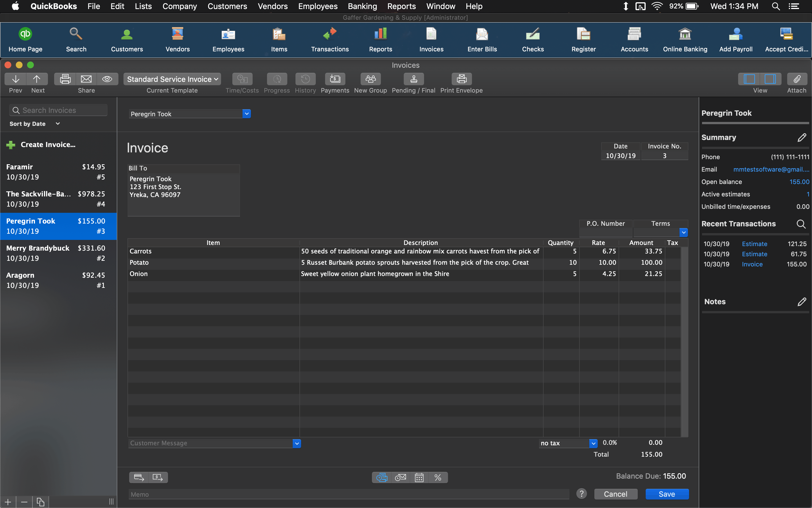Open the mmtestsoftware@gmail email link
The height and width of the screenshot is (508, 812).
771,169
